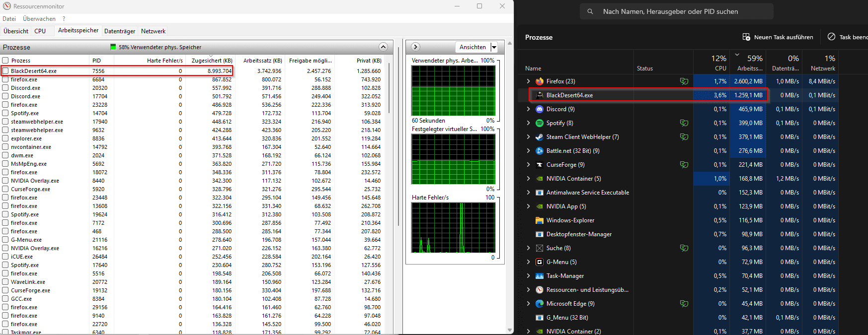Image resolution: width=868 pixels, height=335 pixels.
Task: Tick the select-all checkbox next to Prozess header
Action: pos(5,61)
